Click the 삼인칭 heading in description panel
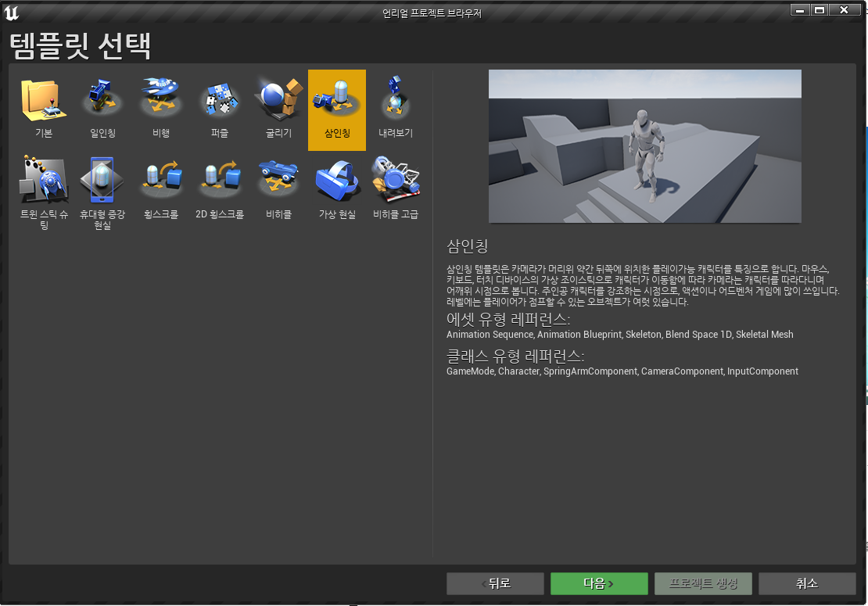Viewport: 868px width, 606px height. tap(467, 246)
